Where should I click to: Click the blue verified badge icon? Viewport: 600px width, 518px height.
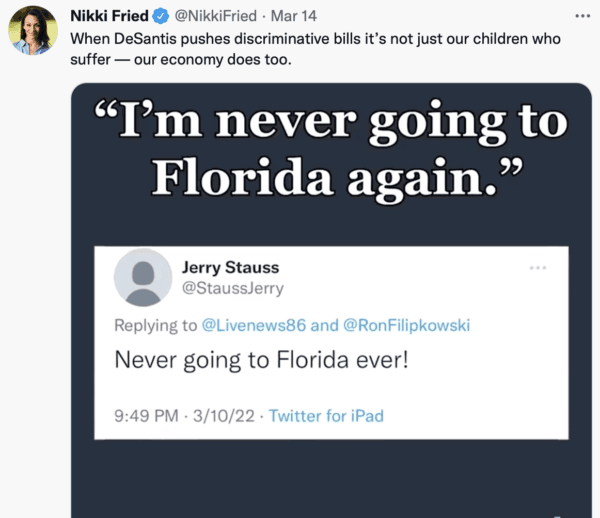(161, 16)
